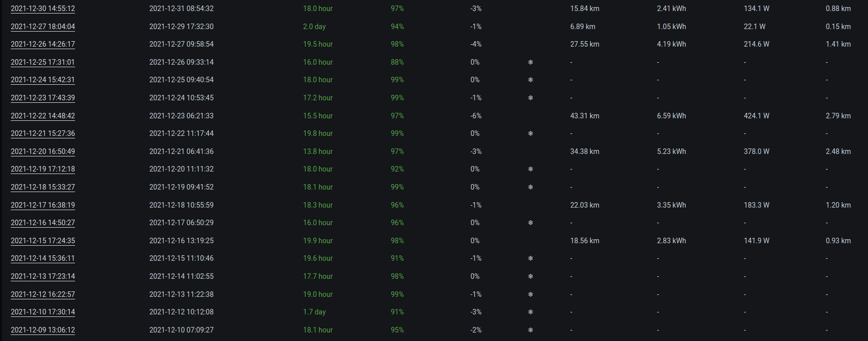Click the snowflake icon in the 2021-12-25 17:31:01 row
Viewport: 868px width, 341px height.
tap(531, 62)
